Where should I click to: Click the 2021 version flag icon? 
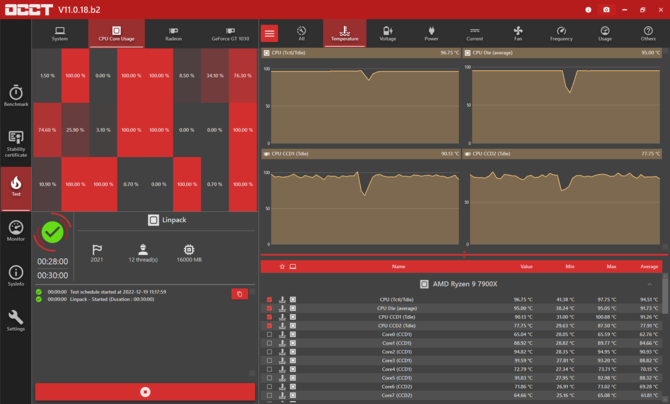coord(97,249)
